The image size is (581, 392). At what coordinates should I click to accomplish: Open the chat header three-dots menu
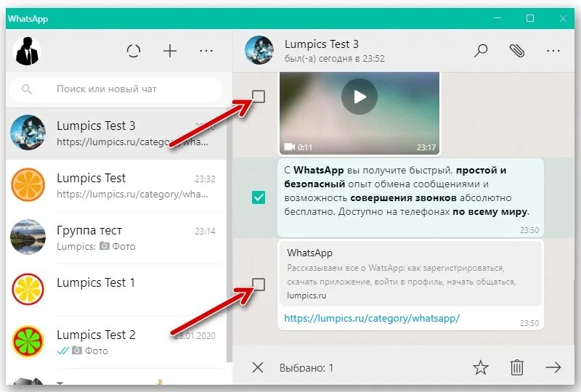click(553, 51)
